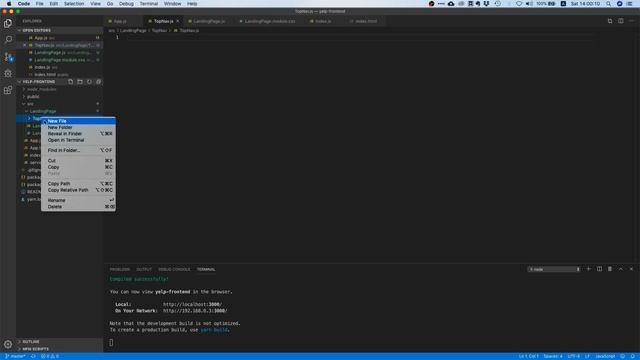Click New Folder icon in project header

[x=80, y=82]
